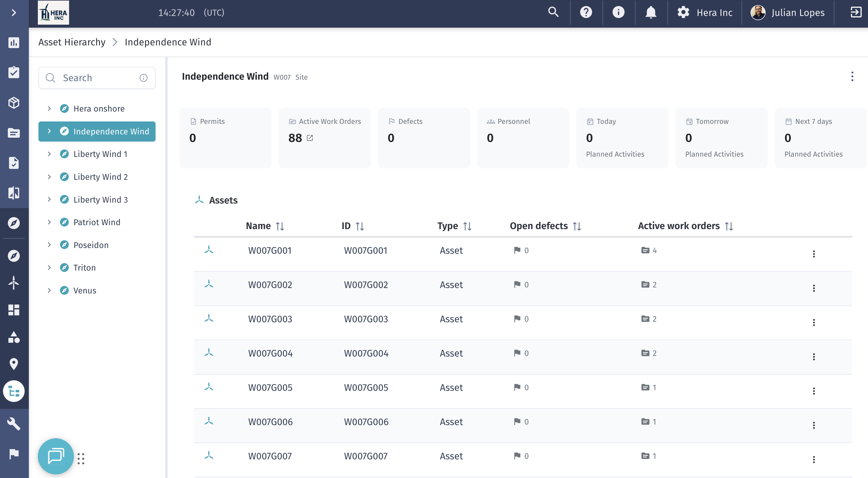Open the global search magnifier
868x478 pixels.
[553, 13]
